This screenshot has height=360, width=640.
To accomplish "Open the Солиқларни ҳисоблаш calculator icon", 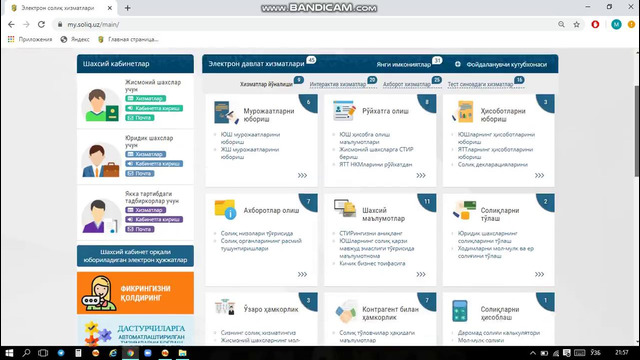I will [x=460, y=311].
